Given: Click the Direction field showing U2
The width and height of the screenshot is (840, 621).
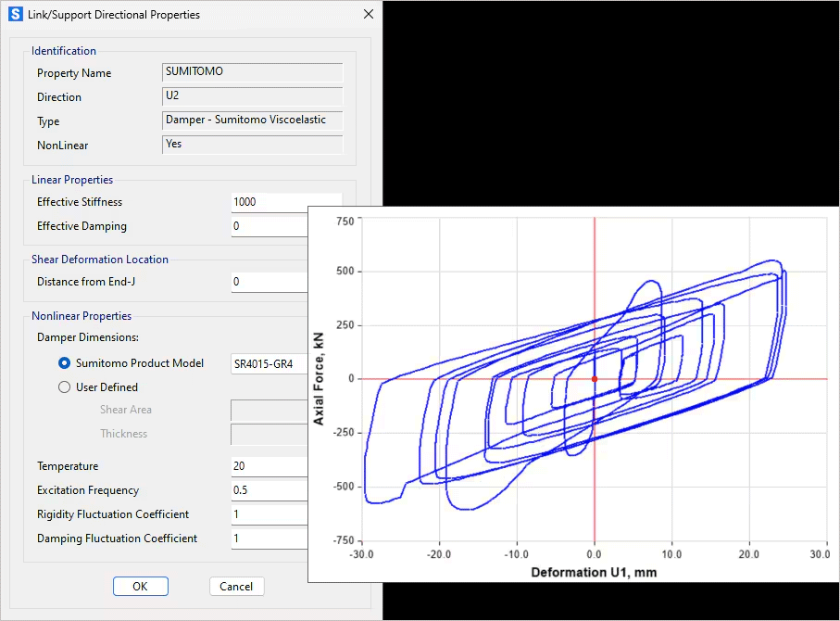Looking at the screenshot, I should (252, 96).
